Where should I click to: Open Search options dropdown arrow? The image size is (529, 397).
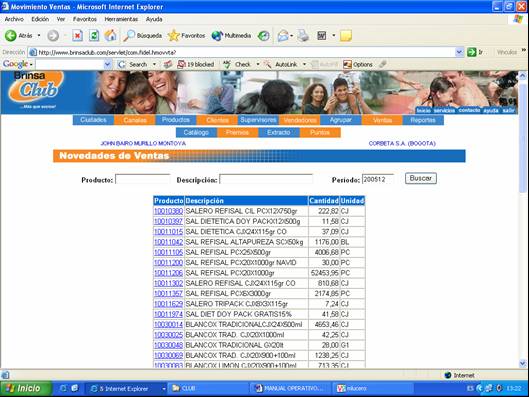point(154,64)
